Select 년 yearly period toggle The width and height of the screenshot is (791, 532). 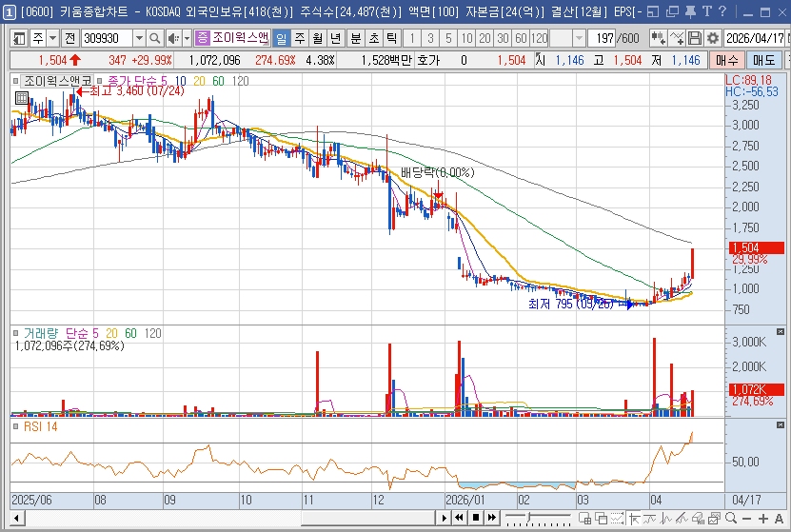(x=336, y=38)
